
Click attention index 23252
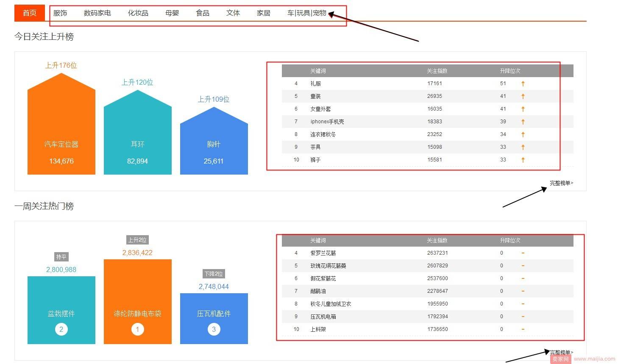click(x=434, y=134)
